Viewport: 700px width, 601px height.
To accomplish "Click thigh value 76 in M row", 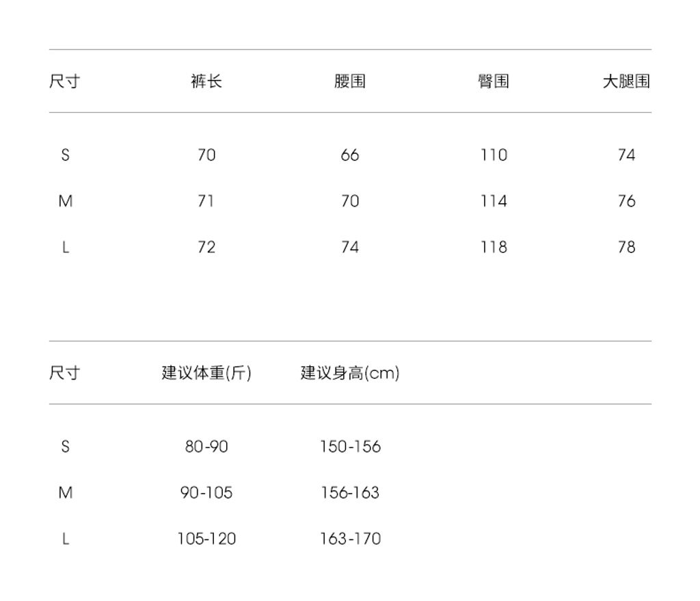I will pos(627,201).
